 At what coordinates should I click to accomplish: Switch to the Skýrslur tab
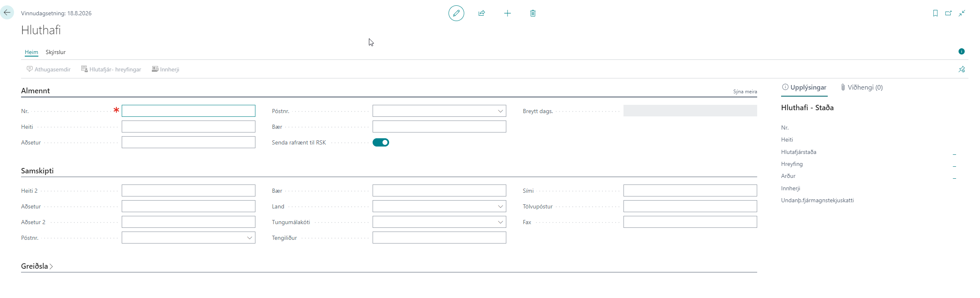point(56,52)
